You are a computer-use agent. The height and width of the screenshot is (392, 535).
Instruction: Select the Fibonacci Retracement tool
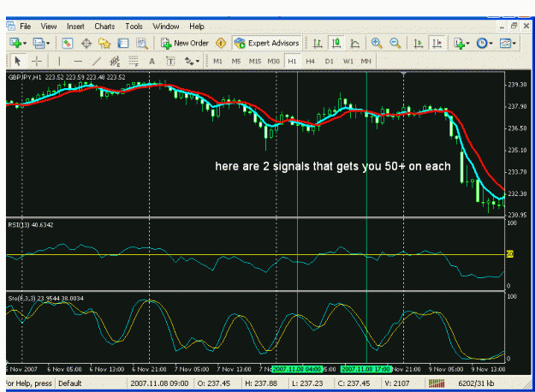tap(134, 61)
